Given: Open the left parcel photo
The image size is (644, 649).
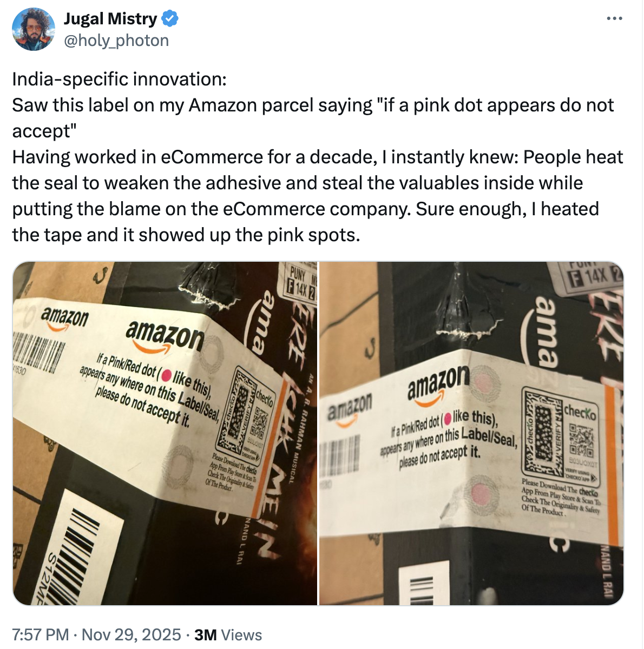Looking at the screenshot, I should point(165,433).
